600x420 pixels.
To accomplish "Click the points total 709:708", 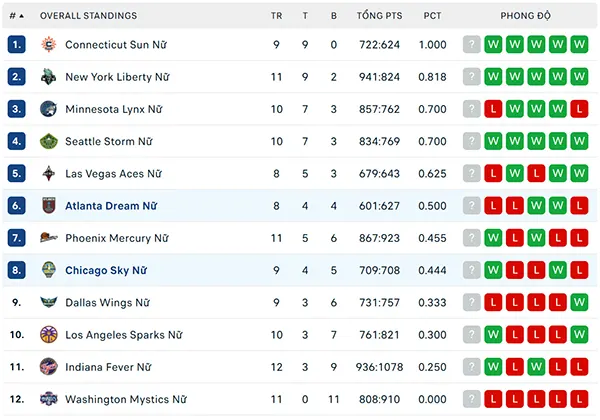I will pyautogui.click(x=379, y=270).
